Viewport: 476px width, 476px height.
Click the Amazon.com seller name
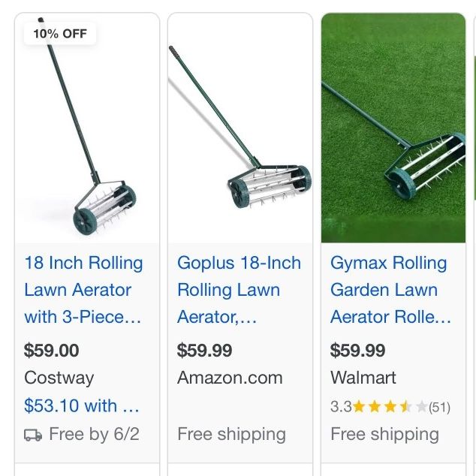click(x=230, y=378)
